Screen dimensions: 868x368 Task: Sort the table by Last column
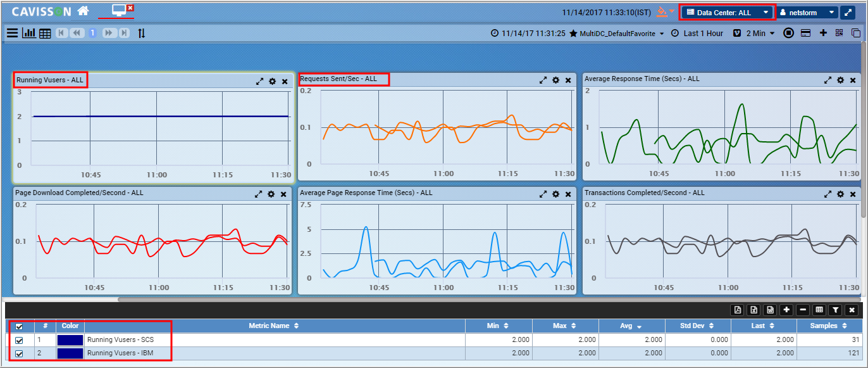tap(765, 326)
